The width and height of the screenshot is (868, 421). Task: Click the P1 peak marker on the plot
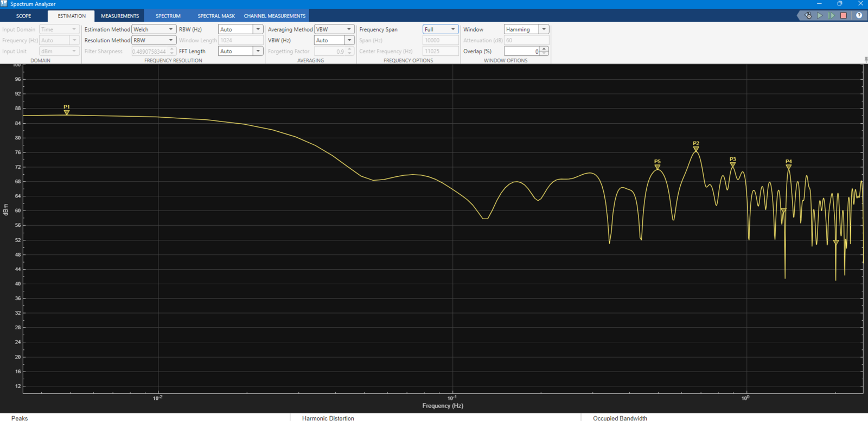[x=67, y=112]
